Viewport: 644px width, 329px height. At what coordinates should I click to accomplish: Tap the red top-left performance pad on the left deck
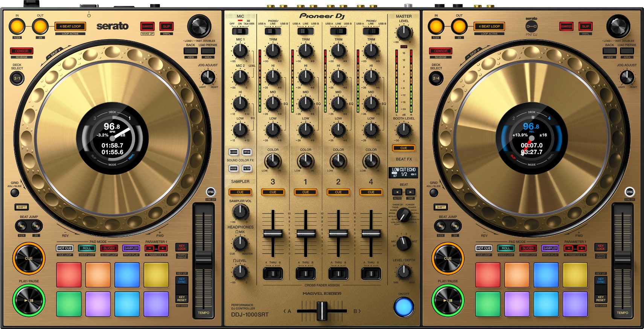click(69, 275)
